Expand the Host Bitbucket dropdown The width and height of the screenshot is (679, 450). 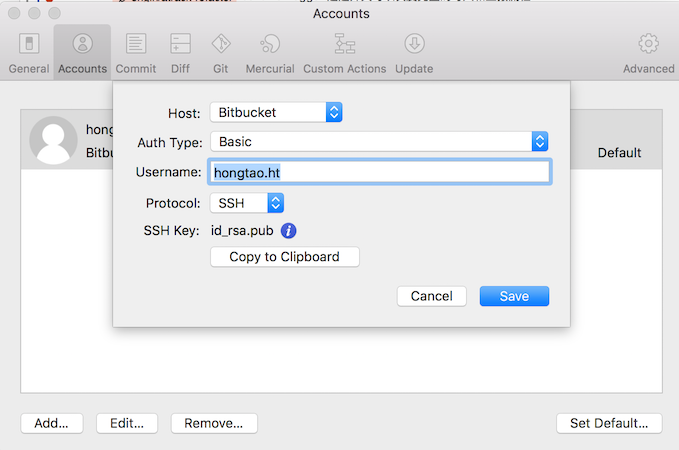276,113
